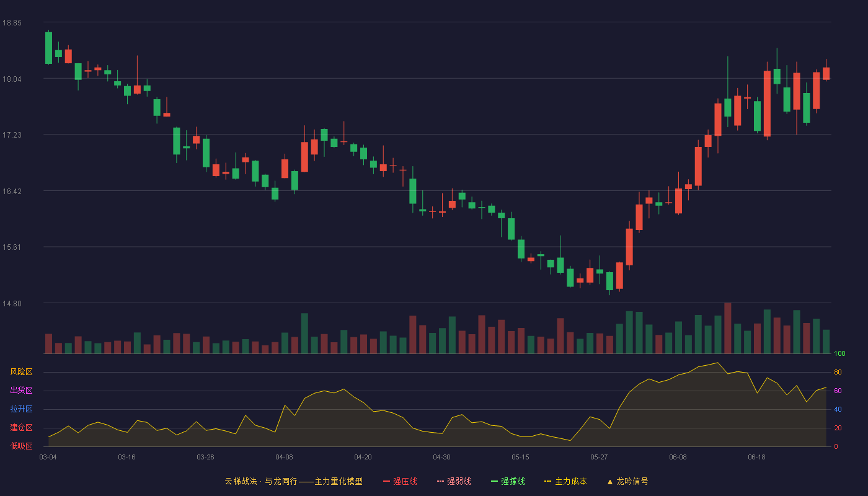Select the 风险区 zone label
Screen dimensions: 868x496
[x=21, y=372]
